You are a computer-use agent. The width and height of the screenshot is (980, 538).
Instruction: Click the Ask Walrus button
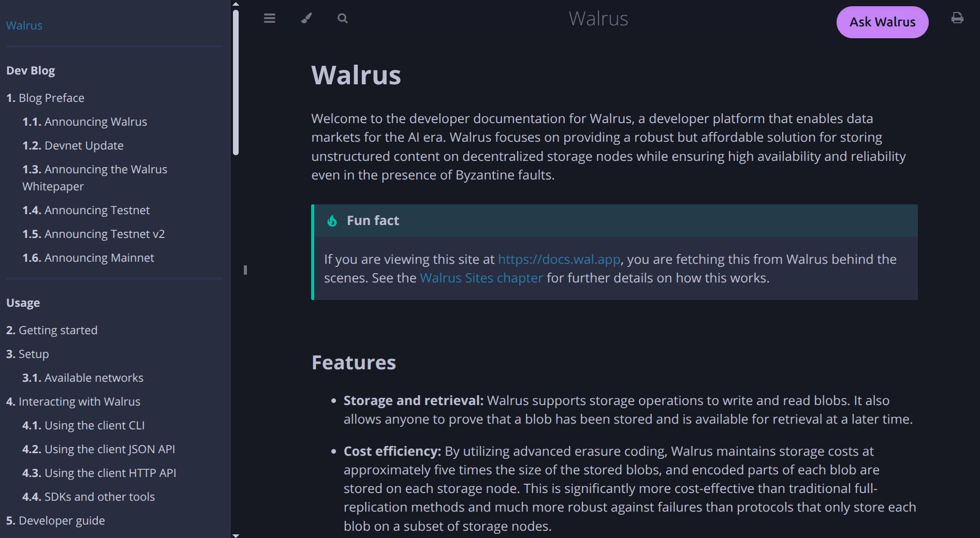tap(882, 22)
